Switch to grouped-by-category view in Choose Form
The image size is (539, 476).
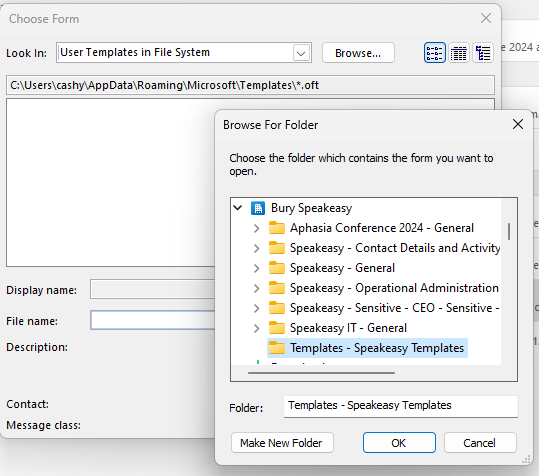click(x=483, y=53)
